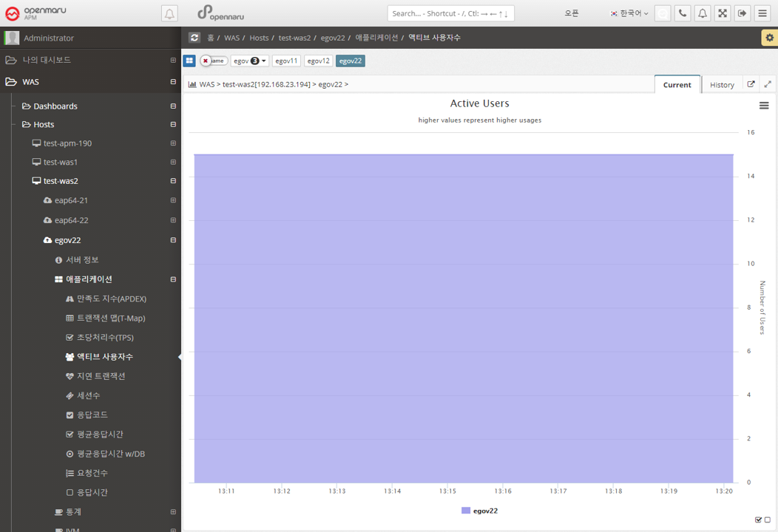Click the phone icon in the header
Viewport: 778px width, 532px height.
pyautogui.click(x=683, y=13)
